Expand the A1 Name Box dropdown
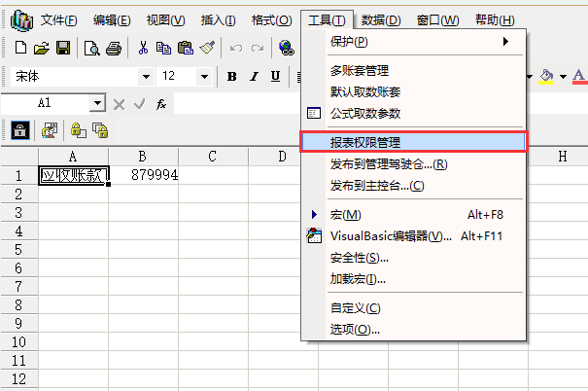588x391 pixels. [x=97, y=103]
